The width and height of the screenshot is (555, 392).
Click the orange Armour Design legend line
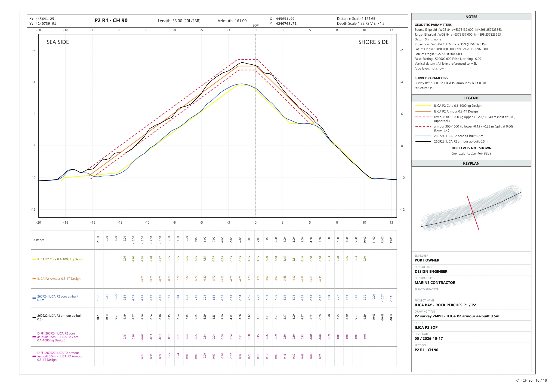click(x=423, y=111)
